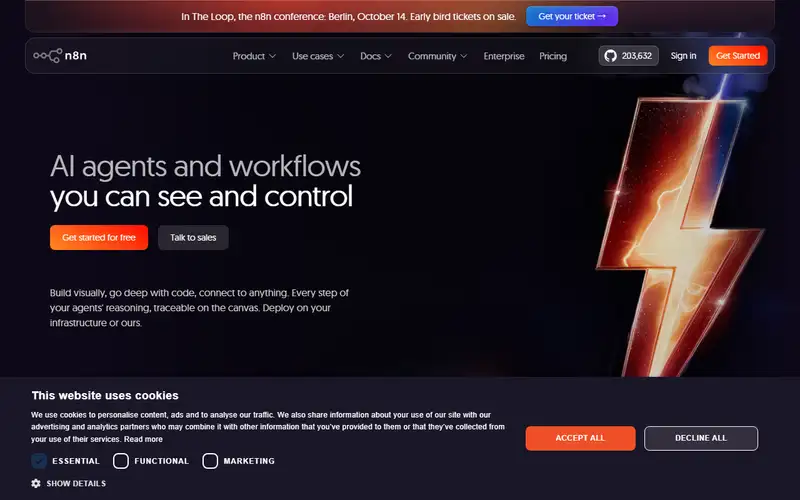This screenshot has width=800, height=500.
Task: Accept all cookies
Action: (x=580, y=438)
